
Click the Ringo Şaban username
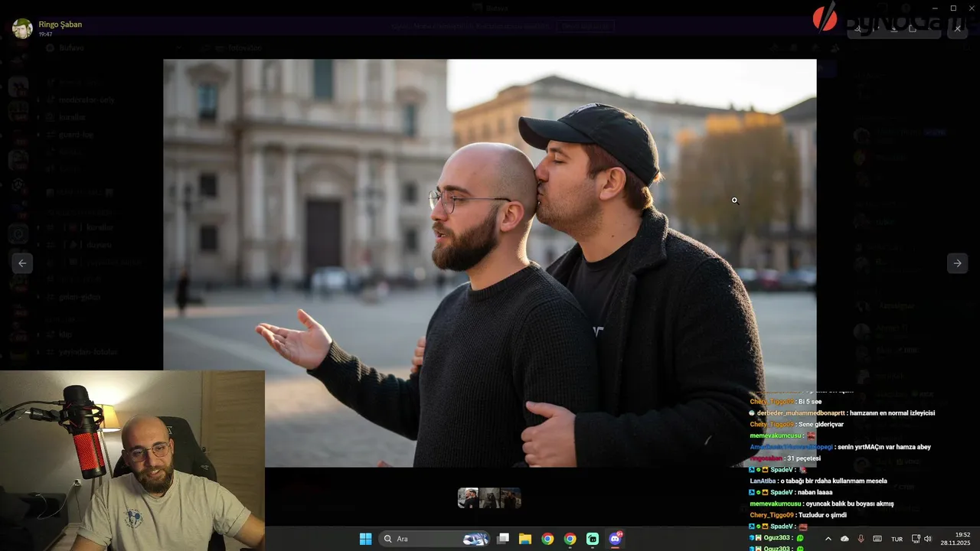[60, 24]
